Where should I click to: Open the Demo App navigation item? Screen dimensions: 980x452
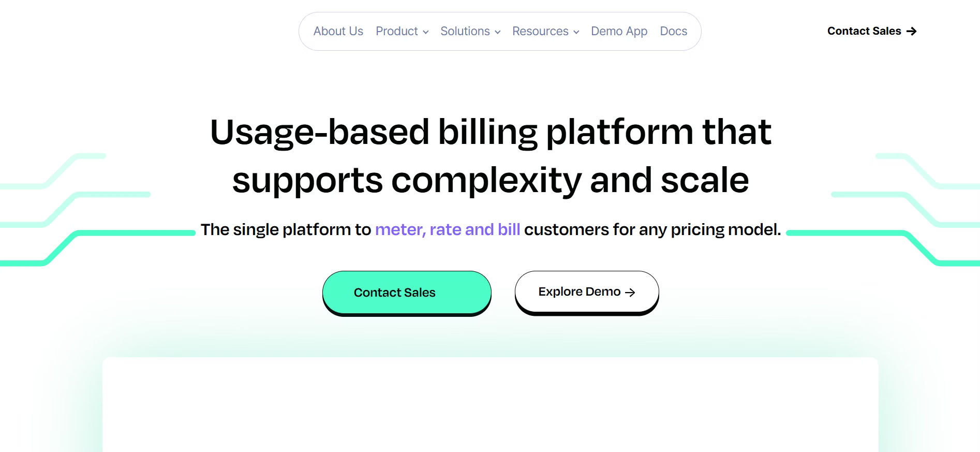pyautogui.click(x=619, y=31)
